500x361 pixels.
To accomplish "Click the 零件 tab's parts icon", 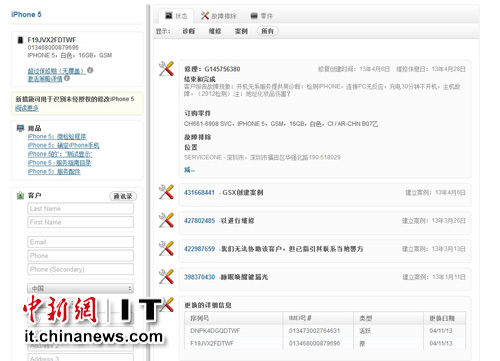I will 254,15.
